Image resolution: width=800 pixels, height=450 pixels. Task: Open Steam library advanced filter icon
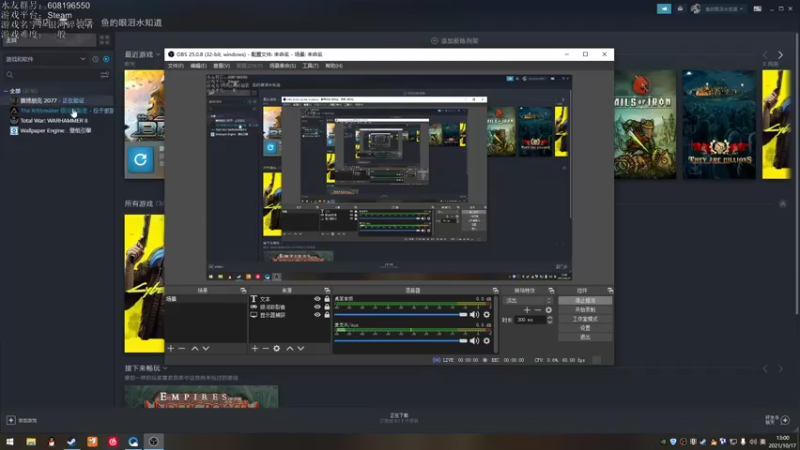click(x=105, y=75)
